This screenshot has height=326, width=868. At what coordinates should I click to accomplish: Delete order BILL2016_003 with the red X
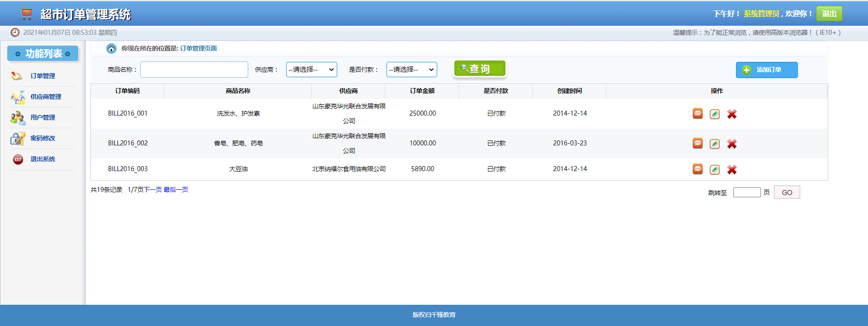pyautogui.click(x=732, y=170)
